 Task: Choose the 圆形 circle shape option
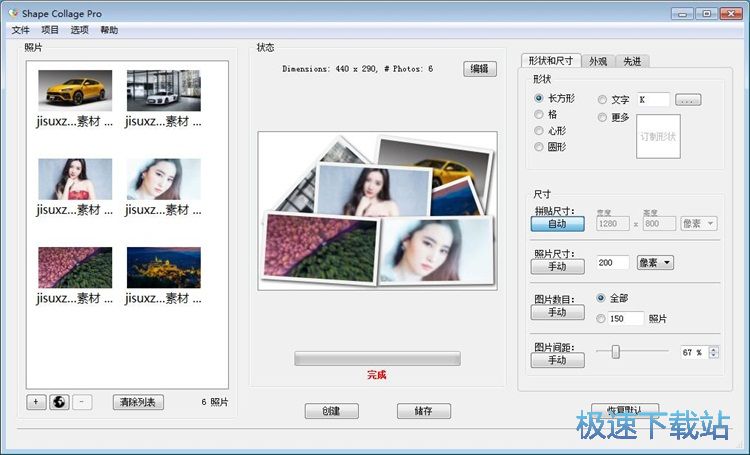[x=540, y=147]
